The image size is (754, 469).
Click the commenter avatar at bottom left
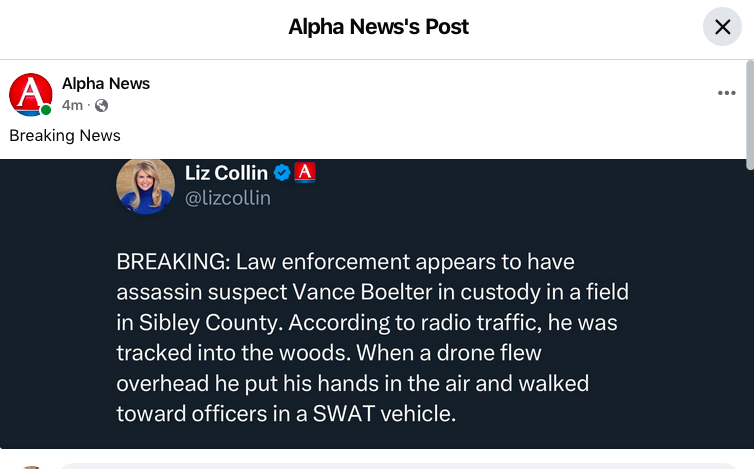[30, 466]
